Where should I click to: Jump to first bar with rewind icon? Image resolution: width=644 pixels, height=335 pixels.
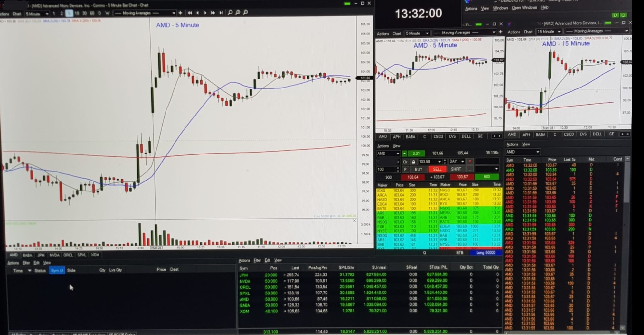(190, 13)
